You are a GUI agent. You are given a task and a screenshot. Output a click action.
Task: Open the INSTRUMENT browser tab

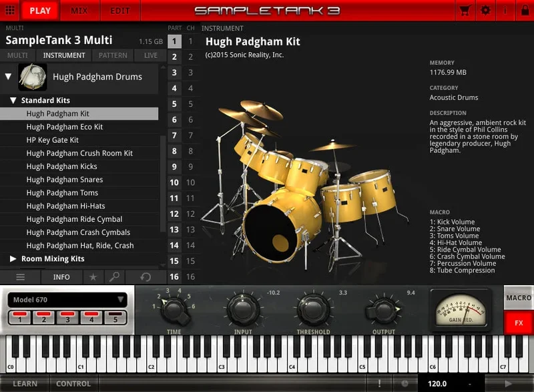pos(64,55)
